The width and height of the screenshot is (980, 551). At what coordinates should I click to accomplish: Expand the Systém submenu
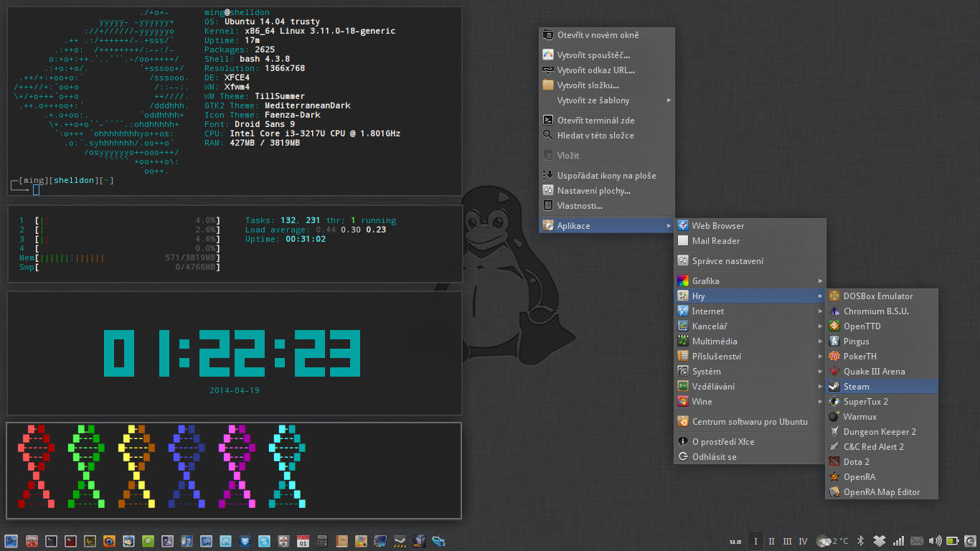(x=750, y=371)
